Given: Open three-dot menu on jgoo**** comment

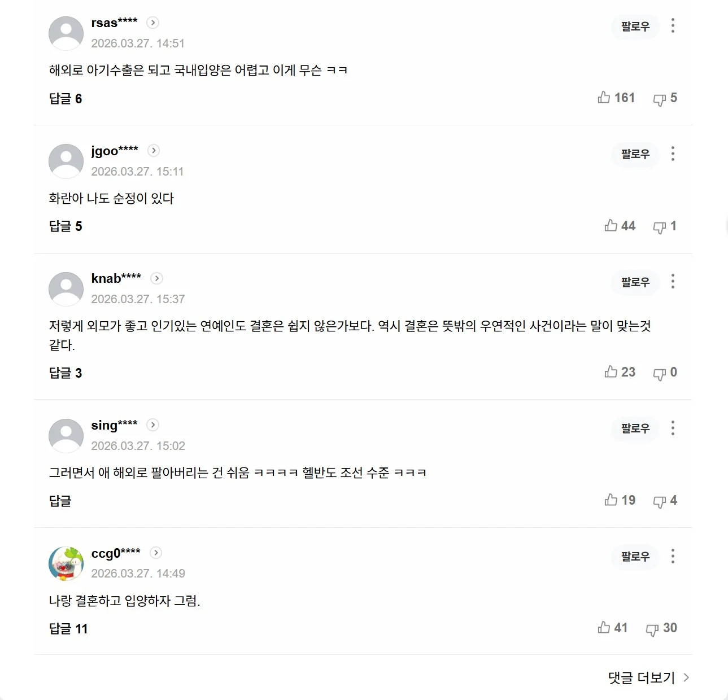Looking at the screenshot, I should pyautogui.click(x=673, y=154).
